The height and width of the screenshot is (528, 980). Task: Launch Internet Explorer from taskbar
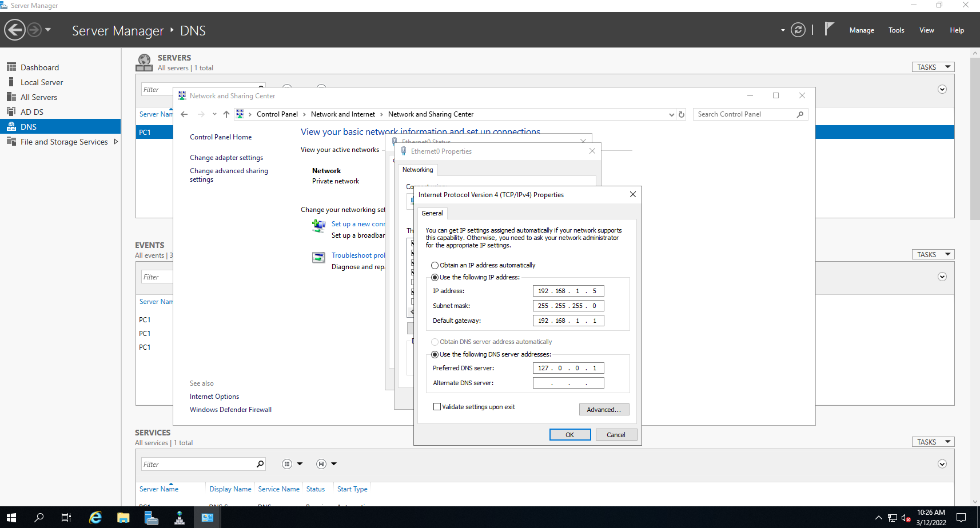pos(95,518)
